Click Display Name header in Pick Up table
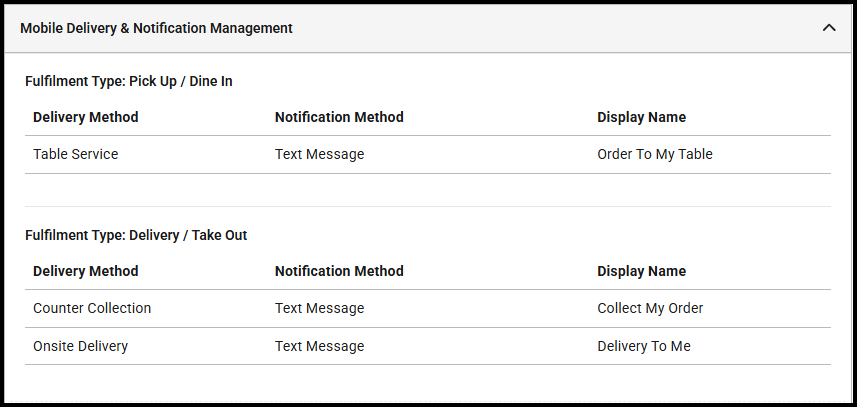 click(x=641, y=117)
